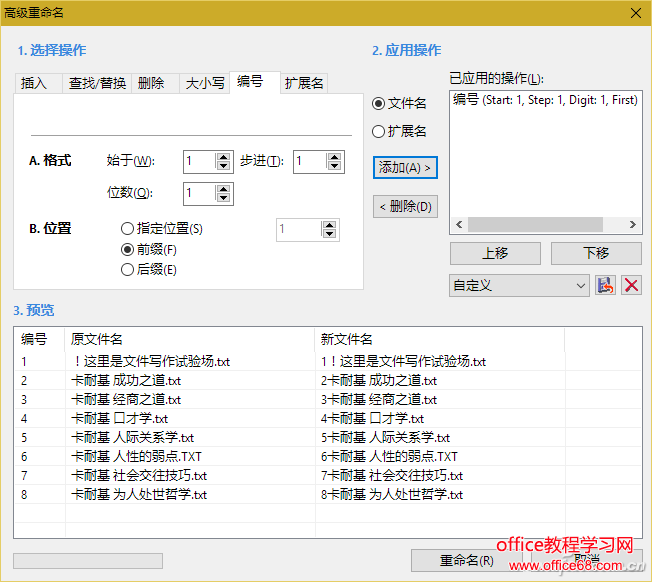This screenshot has height=582, width=652.
Task: Select original file row ！这里是文件写作试验场.txt
Action: [x=150, y=362]
